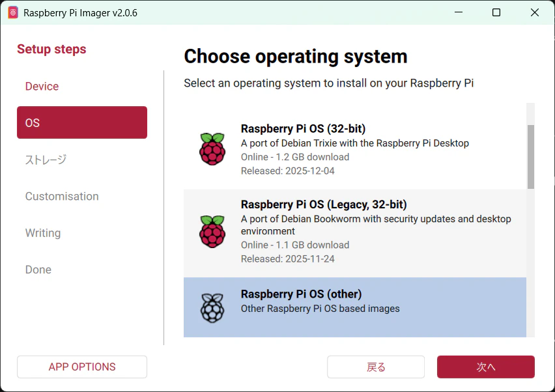Click the 'Setup steps' heading
555x392 pixels.
click(x=51, y=49)
